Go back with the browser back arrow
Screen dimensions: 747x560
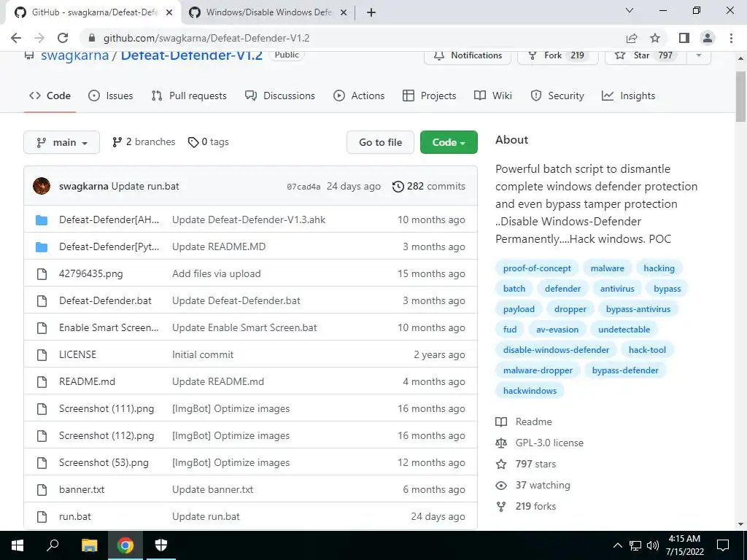[x=16, y=38]
